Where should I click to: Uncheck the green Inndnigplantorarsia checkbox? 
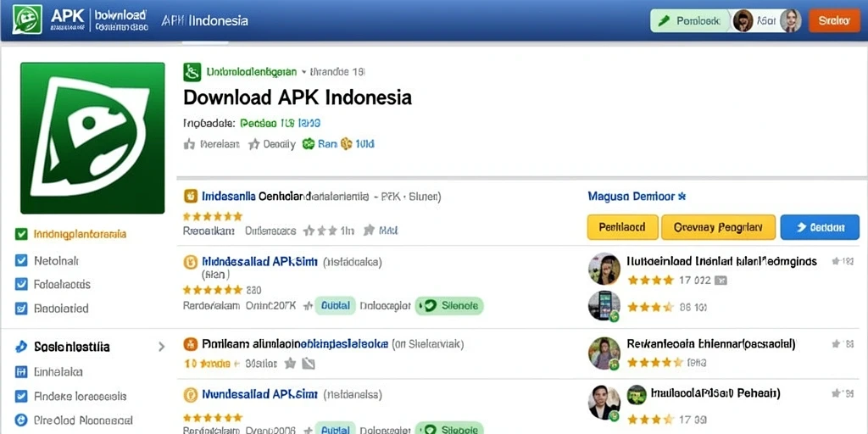click(21, 234)
